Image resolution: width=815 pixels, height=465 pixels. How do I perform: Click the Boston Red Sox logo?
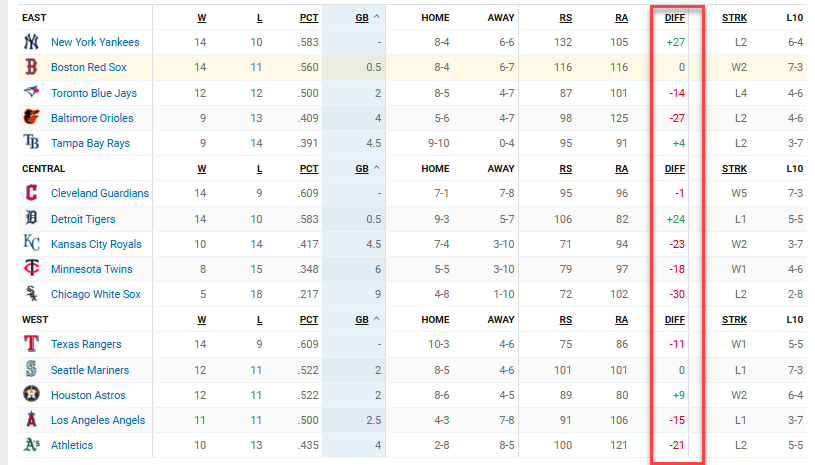(30, 67)
